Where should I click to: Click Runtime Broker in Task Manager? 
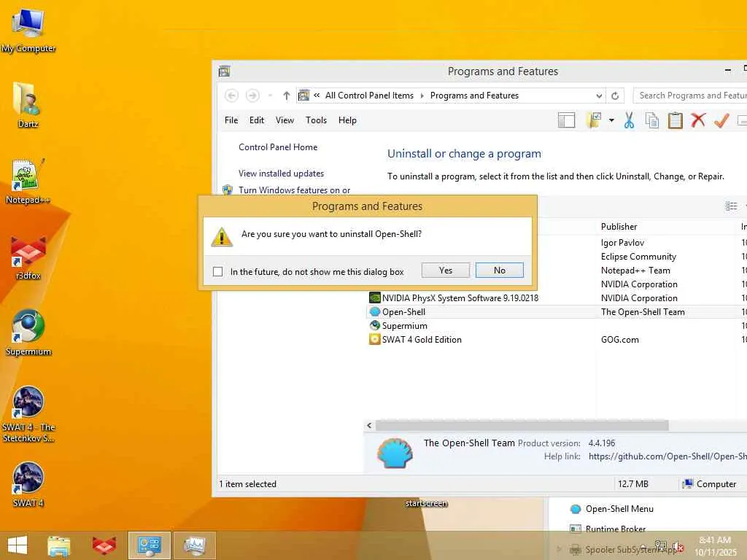click(616, 529)
